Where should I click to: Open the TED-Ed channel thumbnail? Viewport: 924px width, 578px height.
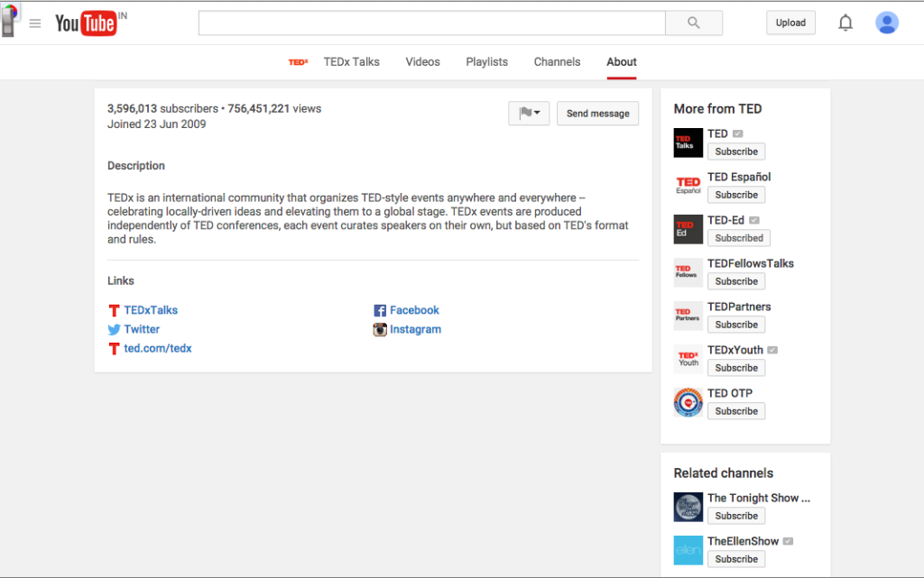pos(688,229)
